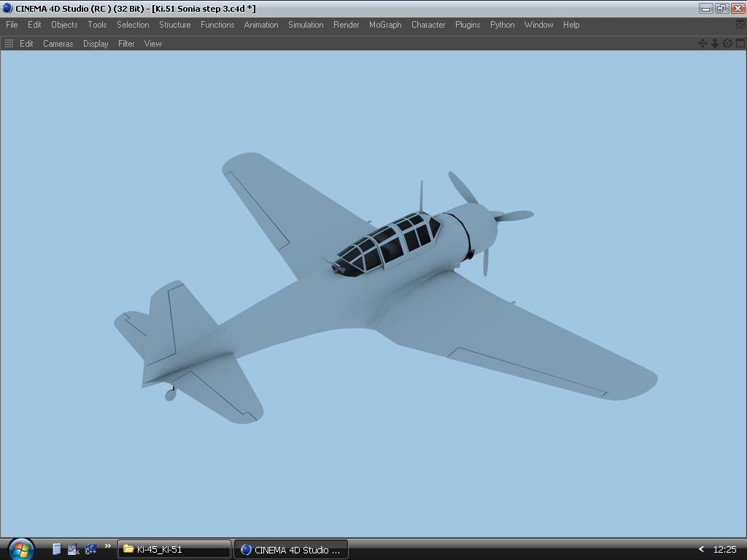This screenshot has width=747, height=560.
Task: Switch to Ki-45_Ki-51 folder taskbar button
Action: (174, 550)
